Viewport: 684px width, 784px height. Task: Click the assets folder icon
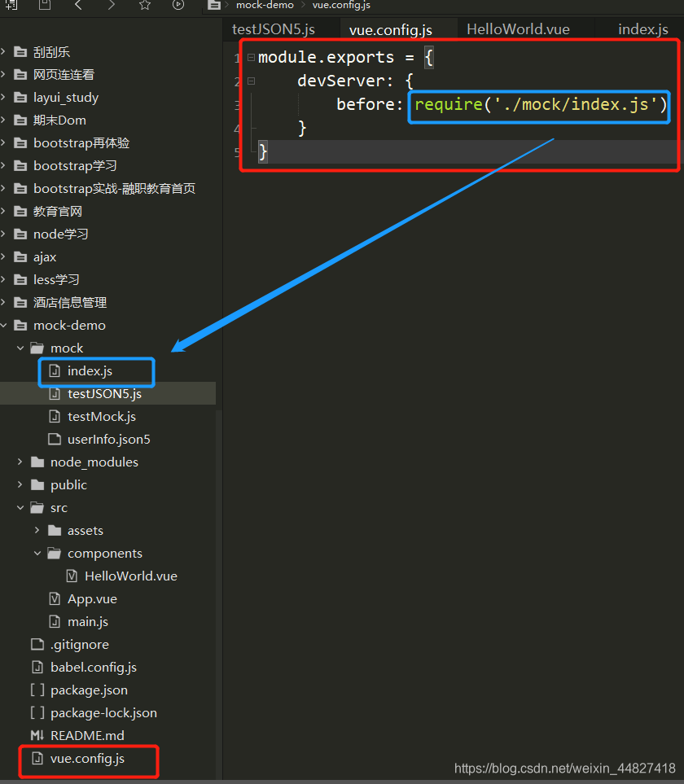click(x=55, y=530)
